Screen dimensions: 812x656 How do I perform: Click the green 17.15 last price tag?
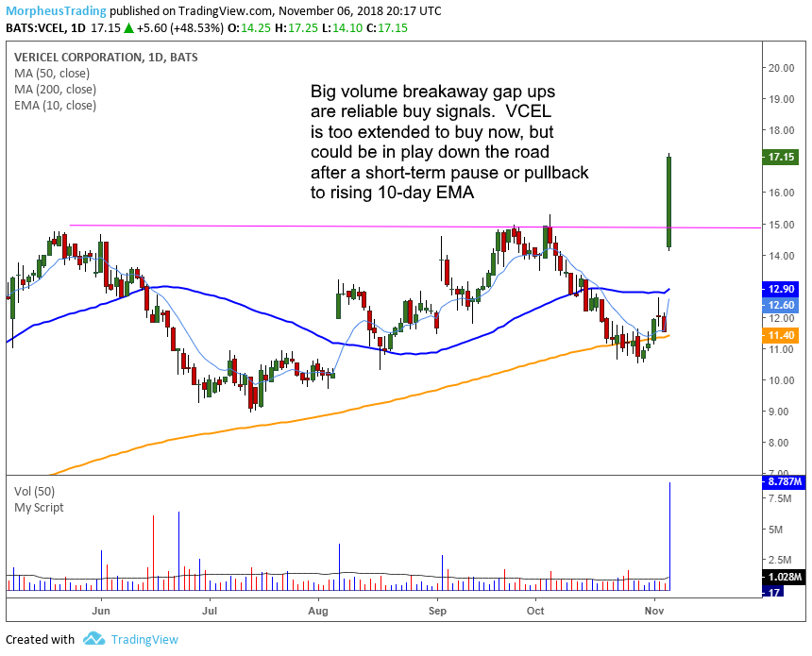[781, 157]
